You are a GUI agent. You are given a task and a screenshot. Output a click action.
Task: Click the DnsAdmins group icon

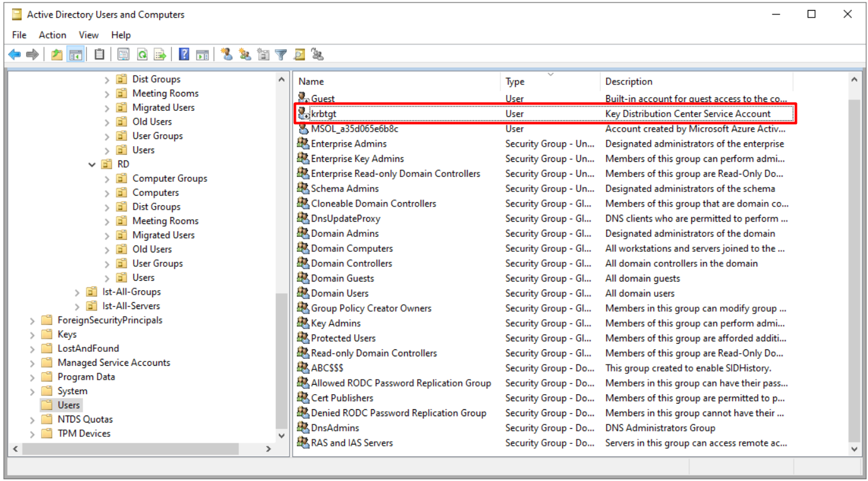[x=303, y=427]
